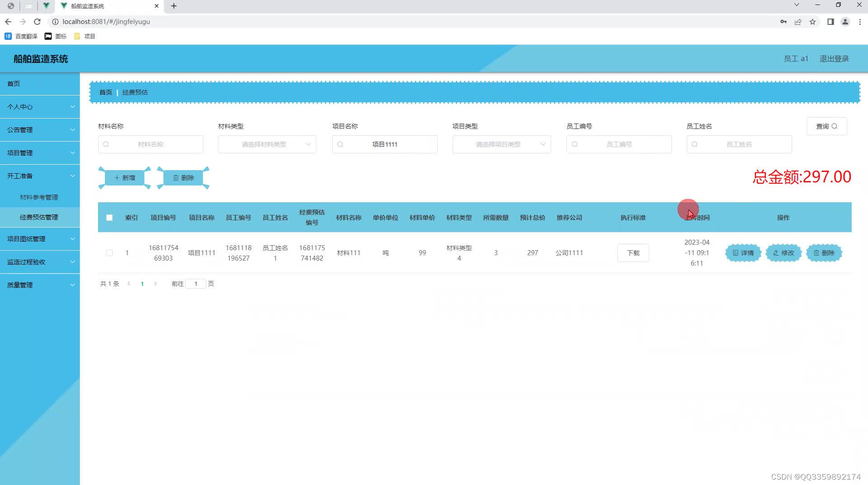Go to the previous page arrow in pagination
The height and width of the screenshot is (485, 868).
point(129,284)
